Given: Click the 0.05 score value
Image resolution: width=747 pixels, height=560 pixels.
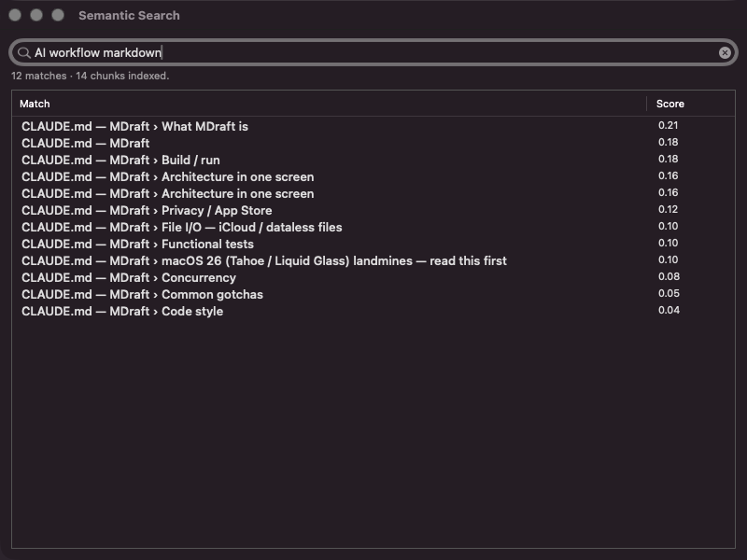Looking at the screenshot, I should point(669,293).
